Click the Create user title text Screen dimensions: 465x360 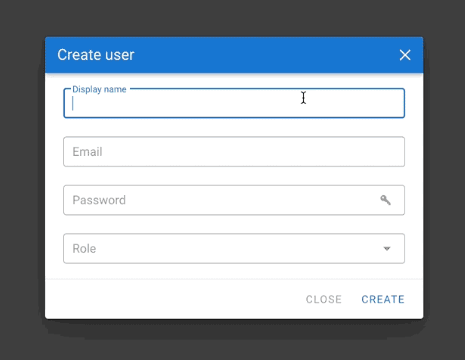pos(96,55)
